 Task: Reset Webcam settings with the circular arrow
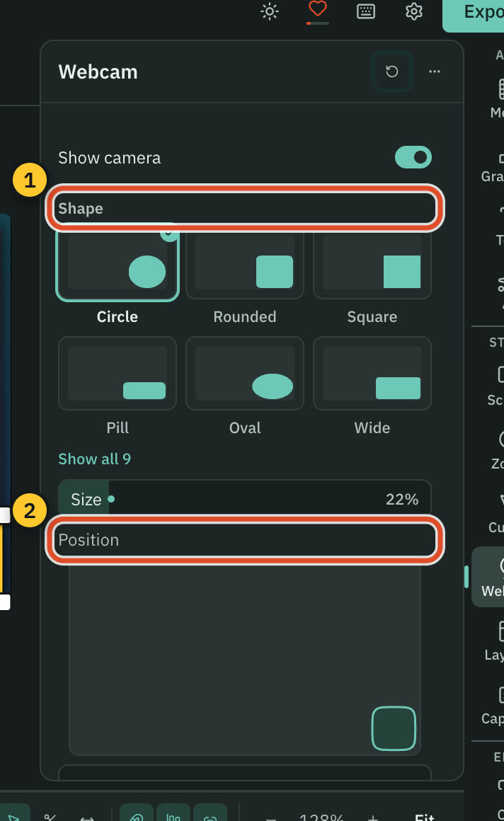[392, 71]
